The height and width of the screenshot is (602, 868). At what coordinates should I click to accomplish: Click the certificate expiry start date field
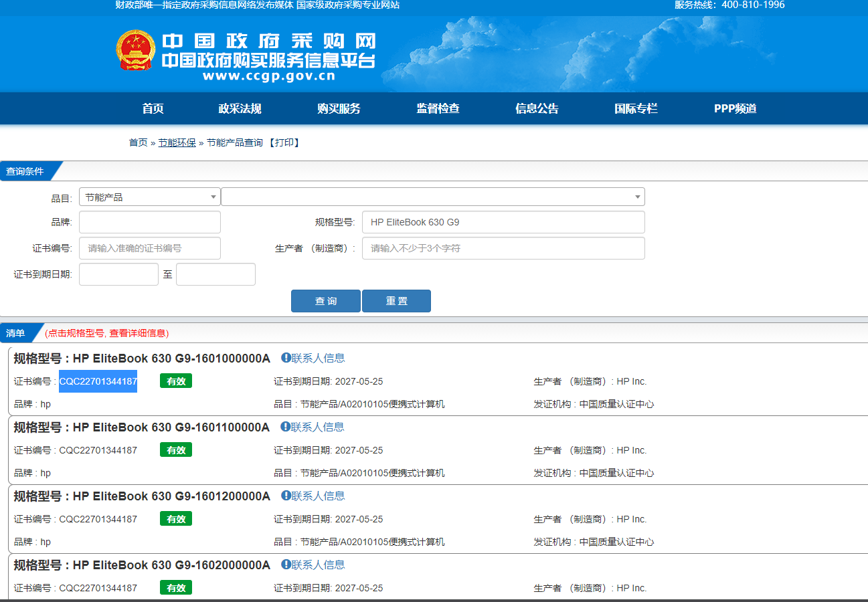point(118,274)
